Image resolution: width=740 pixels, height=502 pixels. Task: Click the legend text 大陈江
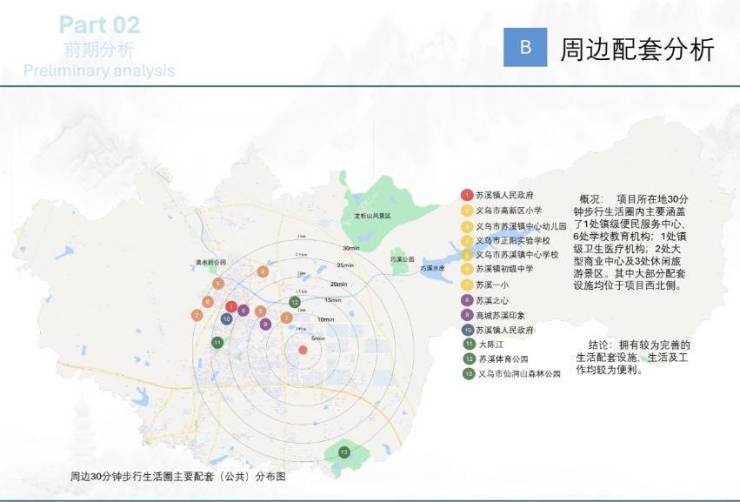(491, 344)
